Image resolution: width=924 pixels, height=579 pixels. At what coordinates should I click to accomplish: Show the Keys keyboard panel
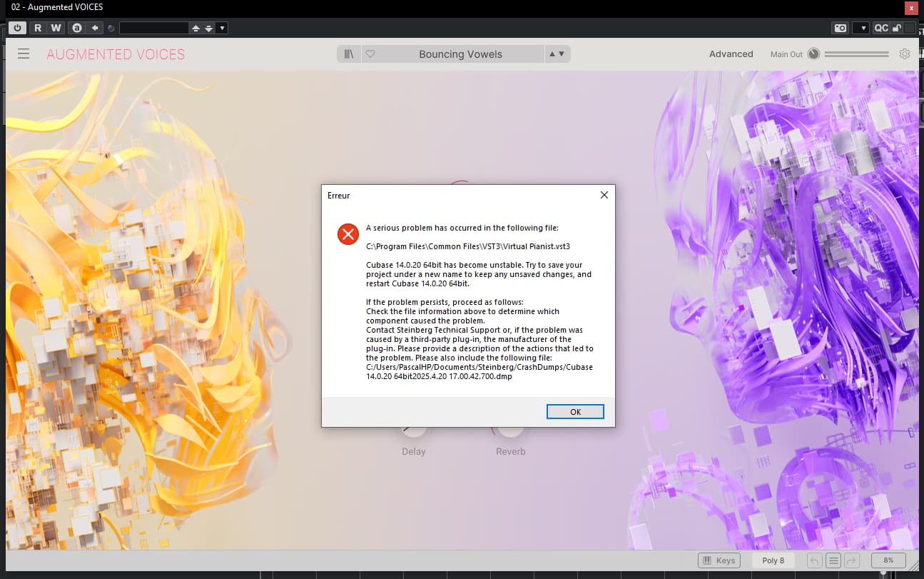[x=719, y=560]
